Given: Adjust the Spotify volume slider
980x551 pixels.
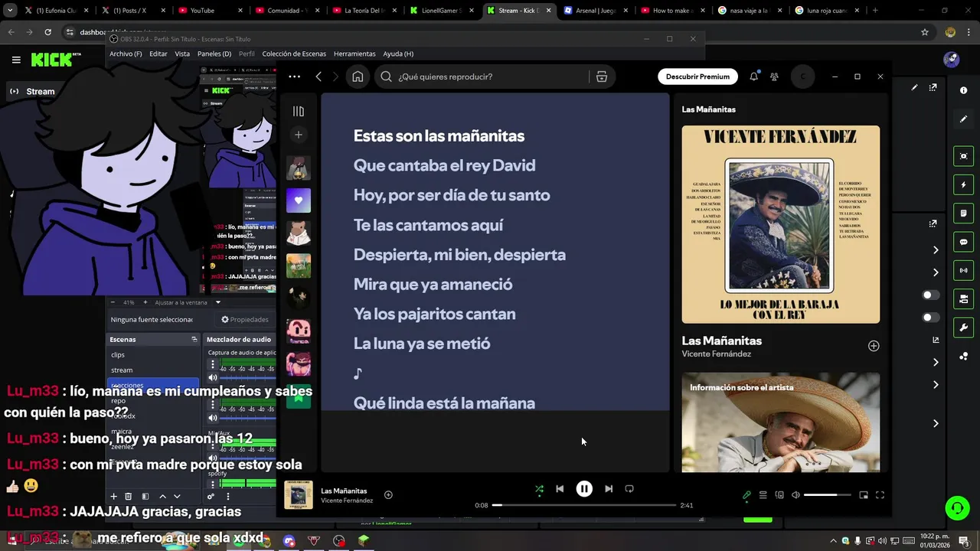Looking at the screenshot, I should (827, 495).
